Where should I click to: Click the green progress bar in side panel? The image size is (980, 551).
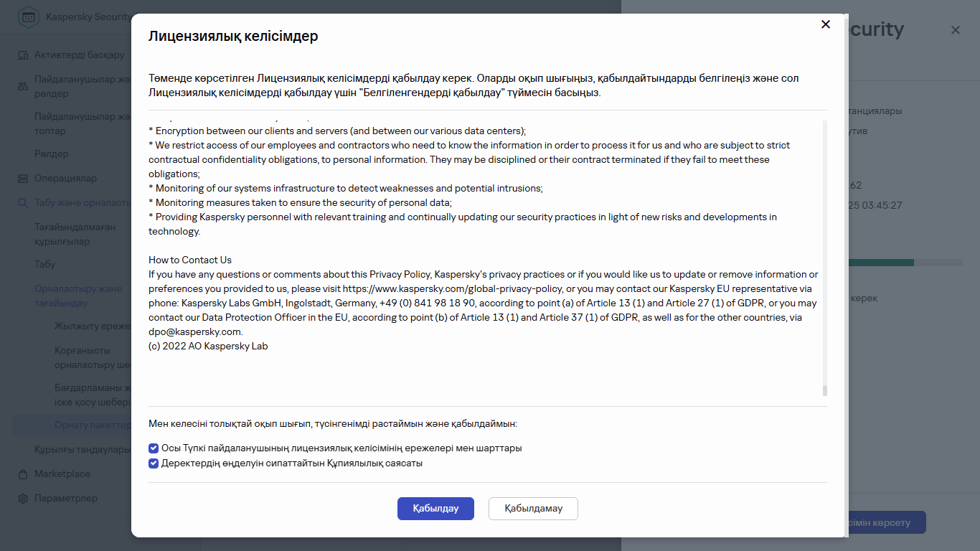point(880,263)
